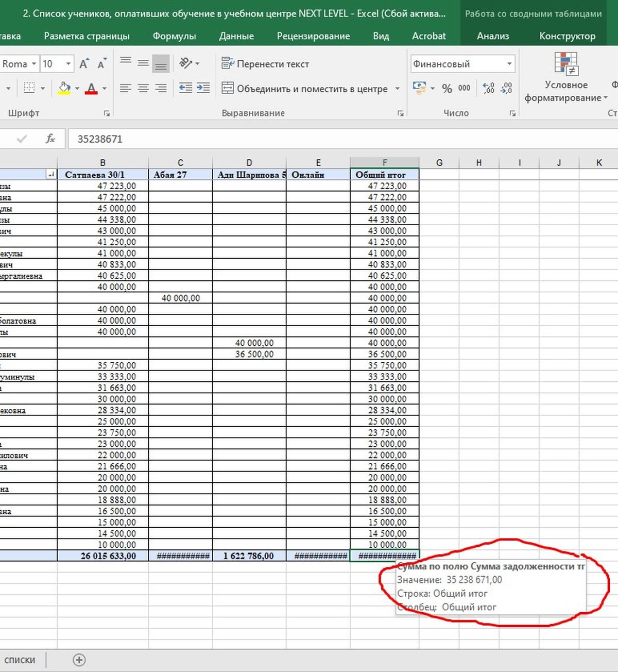Apply red font color A

coord(92,88)
